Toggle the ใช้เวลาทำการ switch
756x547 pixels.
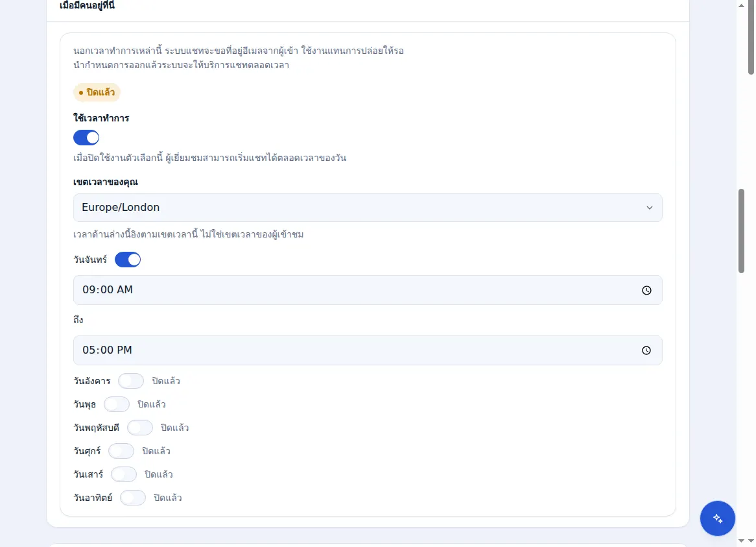coord(86,138)
